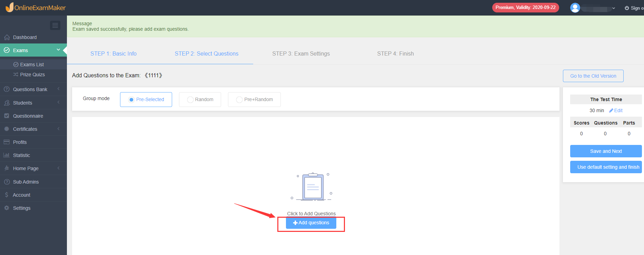The width and height of the screenshot is (644, 255).
Task: Open the Settings gear icon
Action: pyautogui.click(x=7, y=208)
